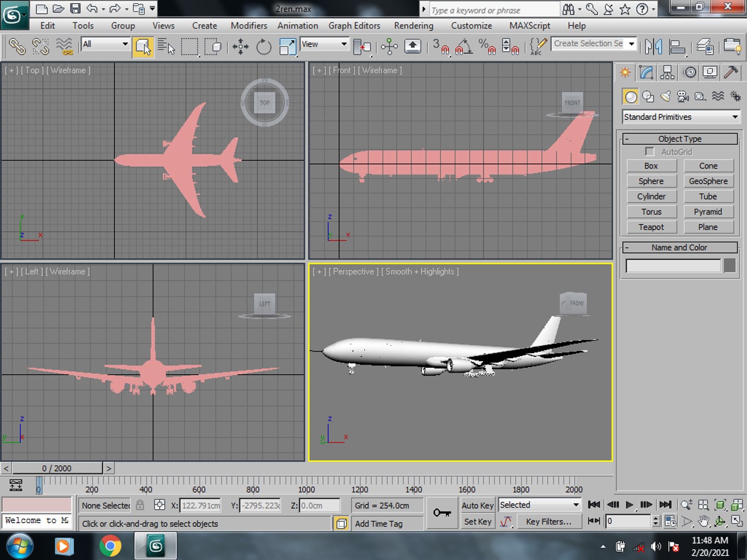This screenshot has width=747, height=560.
Task: Open the Rendering menu
Action: [413, 25]
